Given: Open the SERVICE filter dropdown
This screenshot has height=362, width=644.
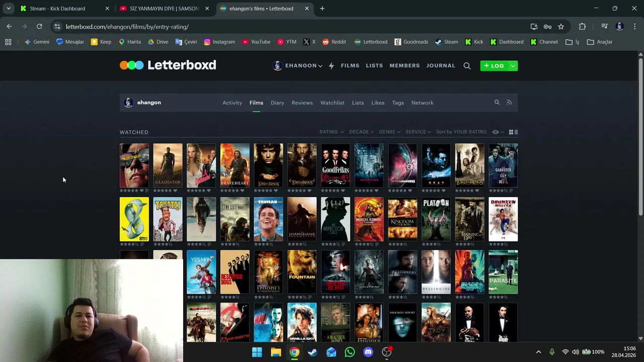Looking at the screenshot, I should (418, 132).
